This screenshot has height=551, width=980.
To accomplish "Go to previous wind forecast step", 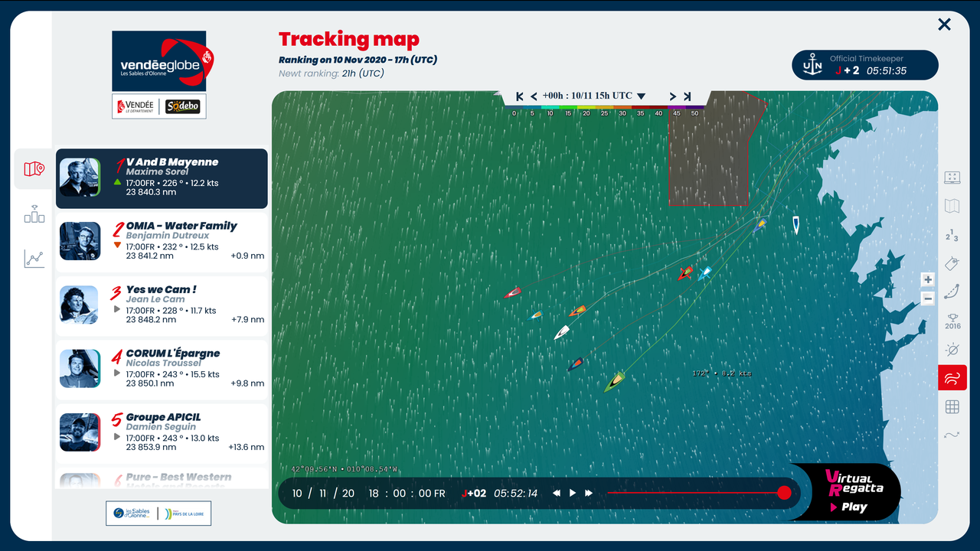I will coord(534,96).
